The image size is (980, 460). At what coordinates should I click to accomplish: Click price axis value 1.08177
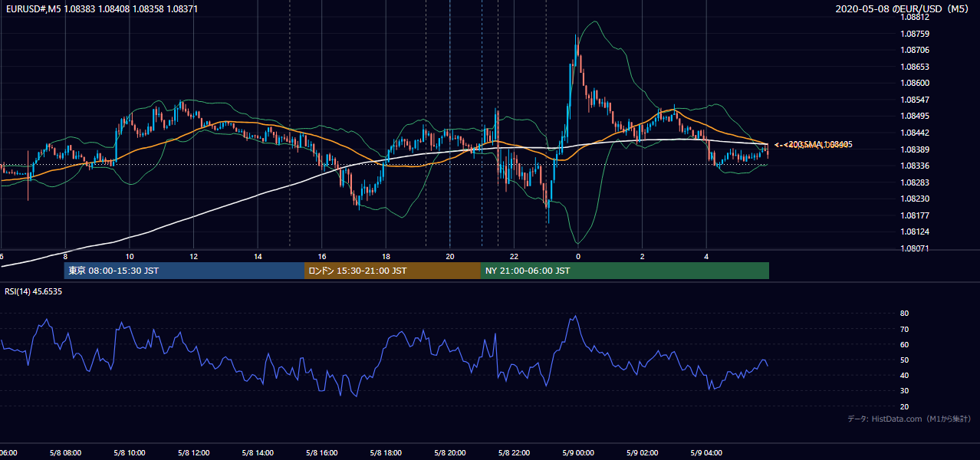pos(914,215)
